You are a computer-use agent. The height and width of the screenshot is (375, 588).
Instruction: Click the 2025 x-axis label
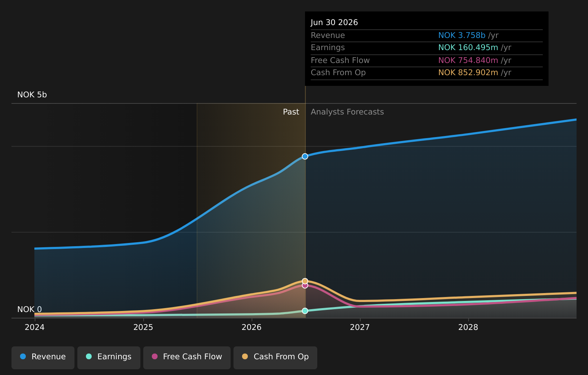click(x=143, y=327)
